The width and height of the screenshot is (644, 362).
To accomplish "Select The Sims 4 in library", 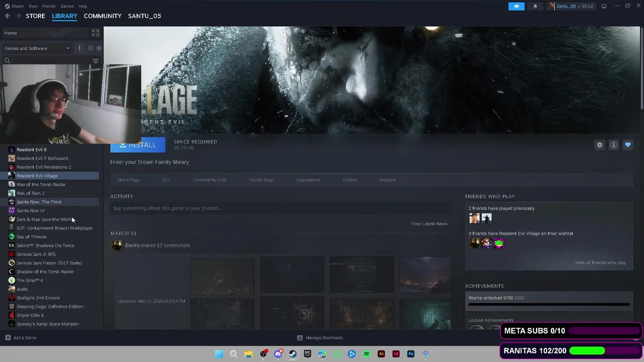I will pyautogui.click(x=30, y=280).
